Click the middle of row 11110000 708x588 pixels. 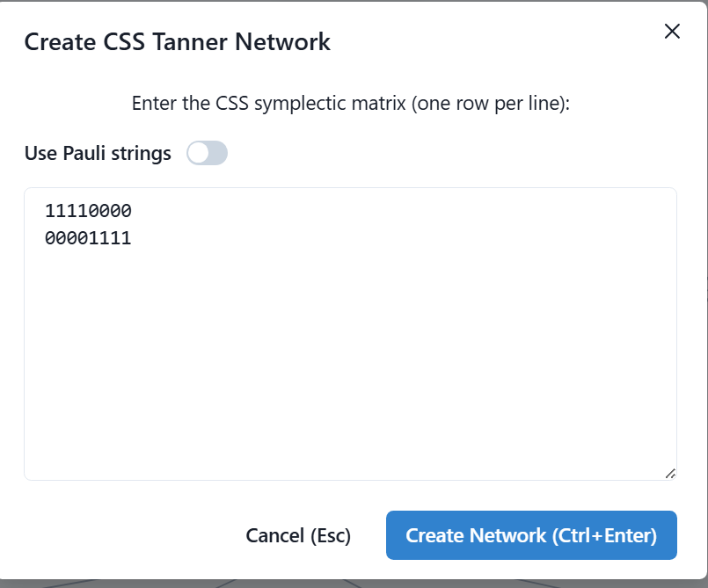[x=88, y=211]
